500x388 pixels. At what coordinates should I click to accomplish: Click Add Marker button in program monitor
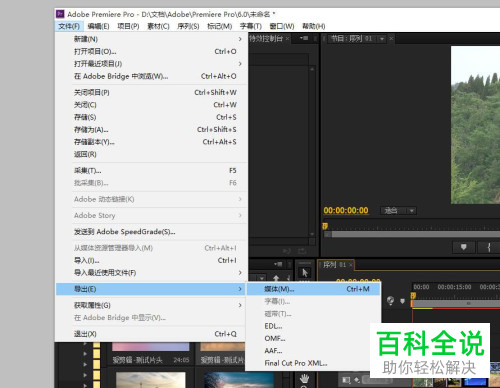click(463, 247)
